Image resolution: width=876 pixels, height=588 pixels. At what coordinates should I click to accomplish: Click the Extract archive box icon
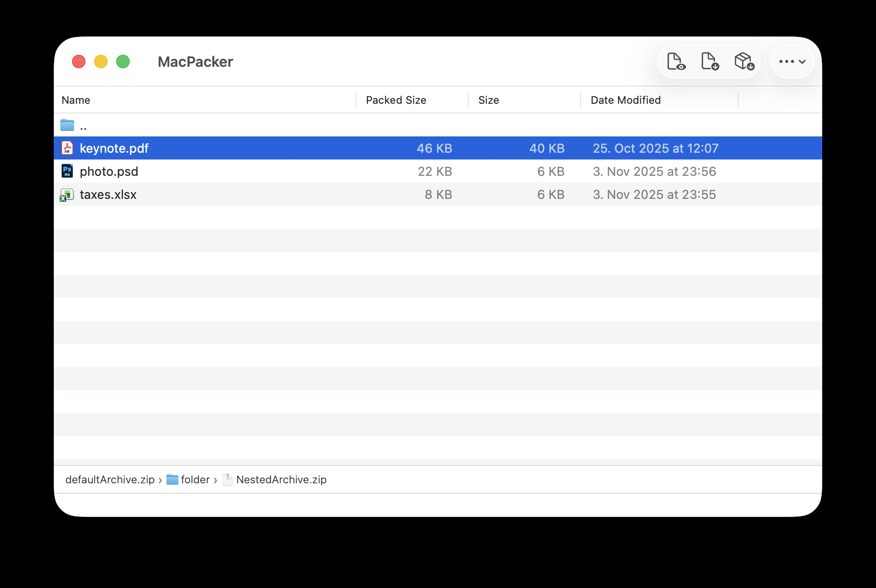pyautogui.click(x=743, y=61)
